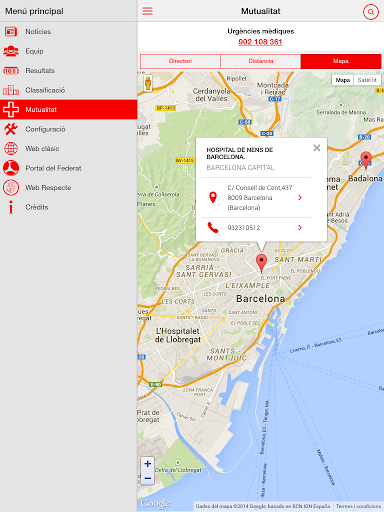The width and height of the screenshot is (384, 512).
Task: Open Classificació podium icon
Action: coord(11,90)
